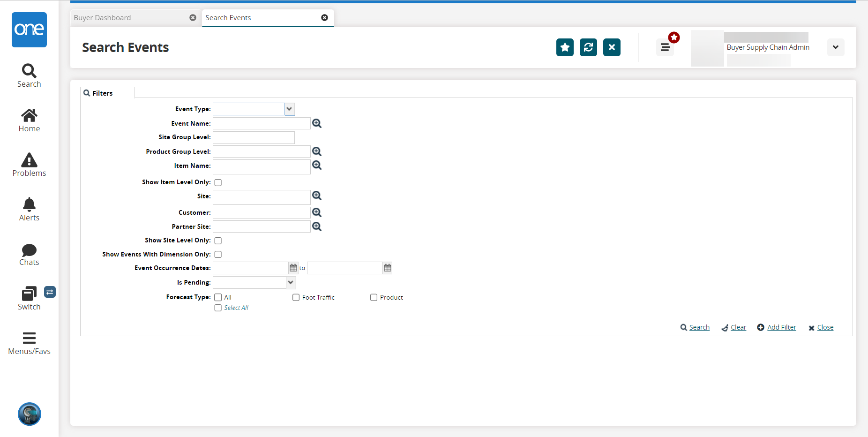This screenshot has width=868, height=437.
Task: Click Buyer Supply Chain Admin role text
Action: pyautogui.click(x=768, y=47)
